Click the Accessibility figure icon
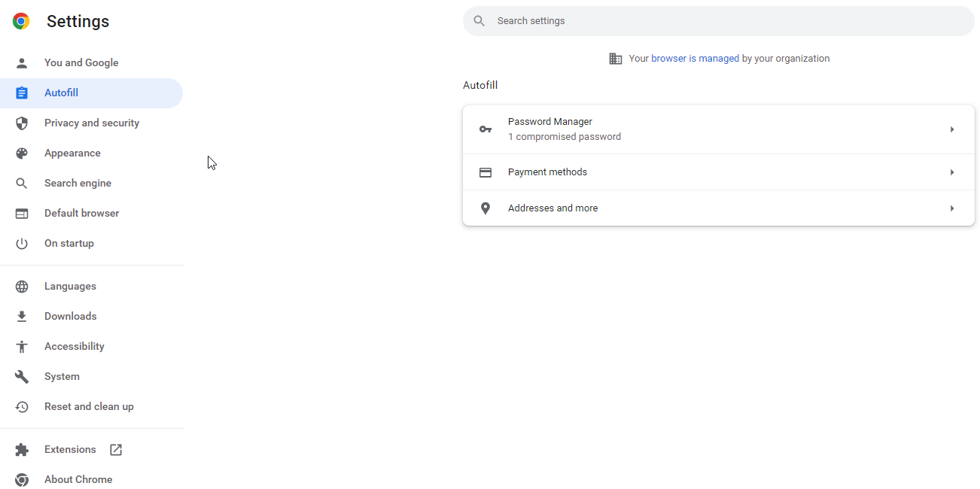The width and height of the screenshot is (980, 489). [22, 347]
